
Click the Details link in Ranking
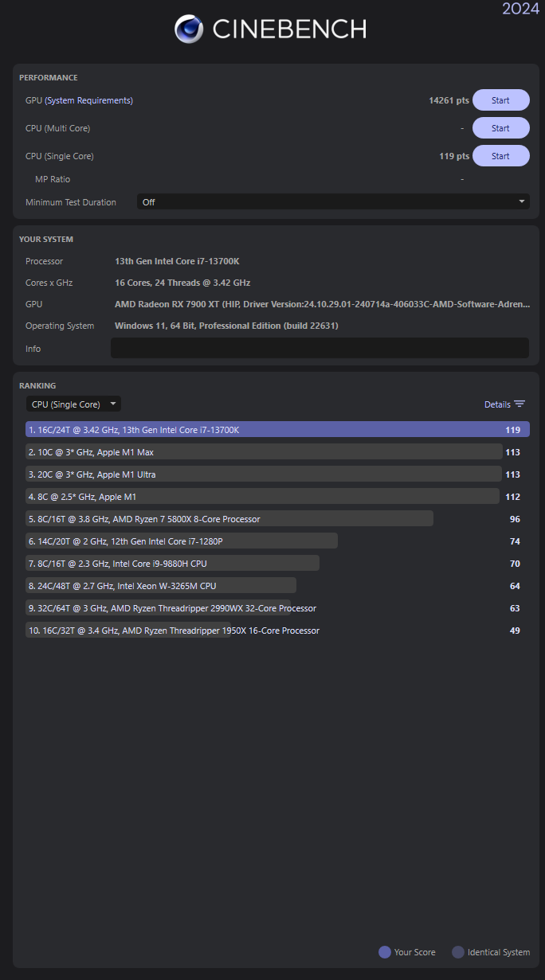[x=497, y=404]
